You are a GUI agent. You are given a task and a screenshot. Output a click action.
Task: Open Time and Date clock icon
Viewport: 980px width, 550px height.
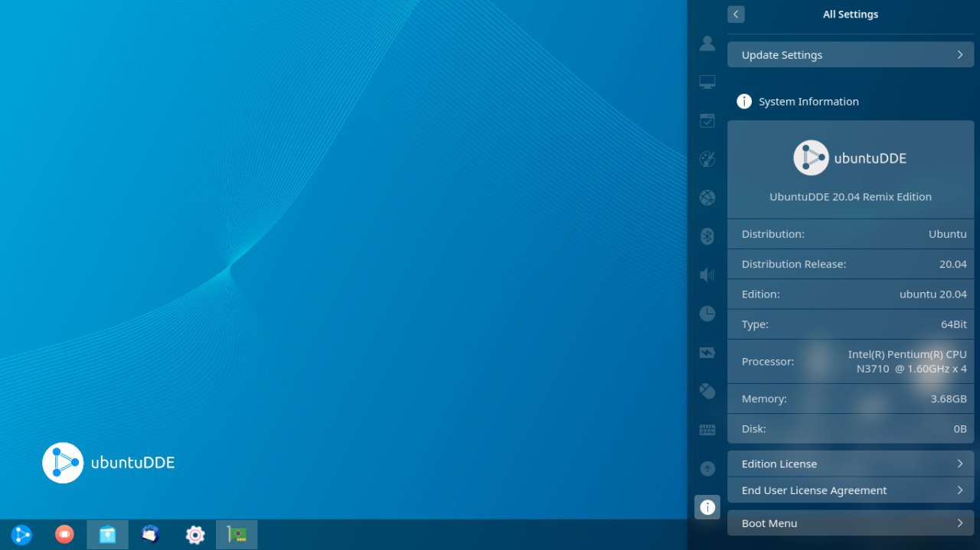[707, 314]
